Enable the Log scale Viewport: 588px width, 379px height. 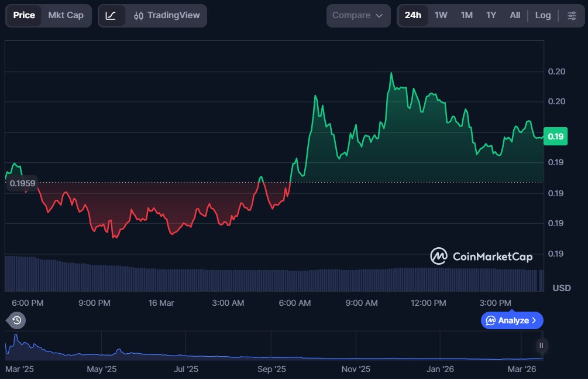[x=542, y=15]
